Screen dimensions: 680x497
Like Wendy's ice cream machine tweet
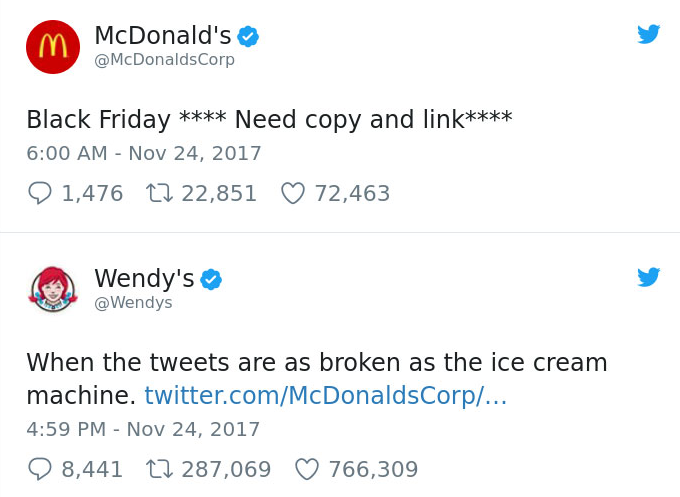[307, 469]
